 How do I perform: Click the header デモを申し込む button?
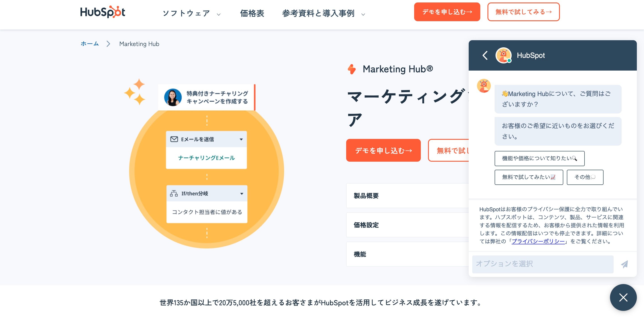tap(447, 12)
